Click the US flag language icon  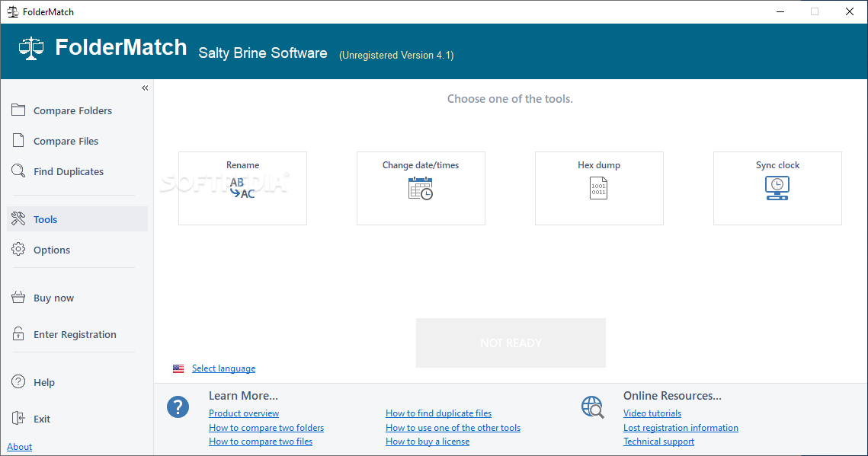tap(178, 368)
